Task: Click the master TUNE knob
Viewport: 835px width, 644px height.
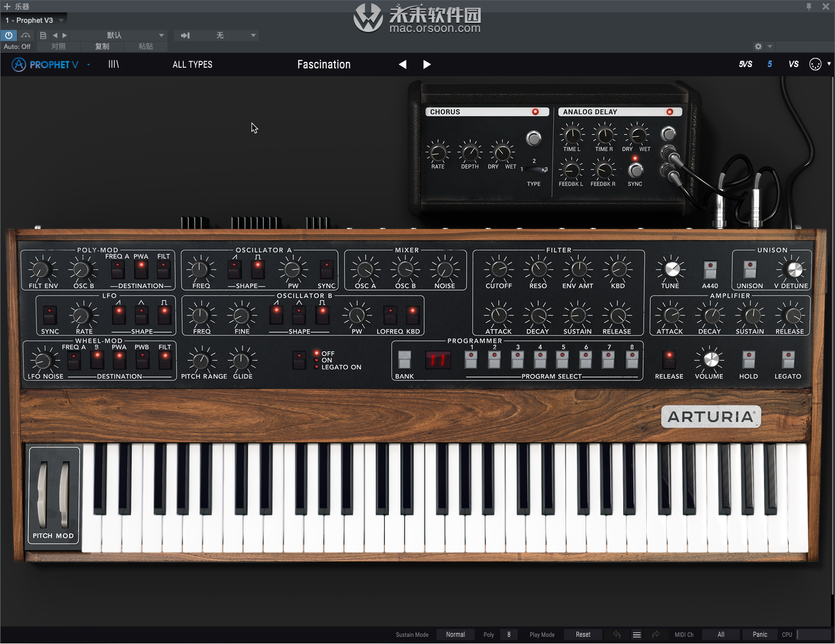Action: [671, 269]
